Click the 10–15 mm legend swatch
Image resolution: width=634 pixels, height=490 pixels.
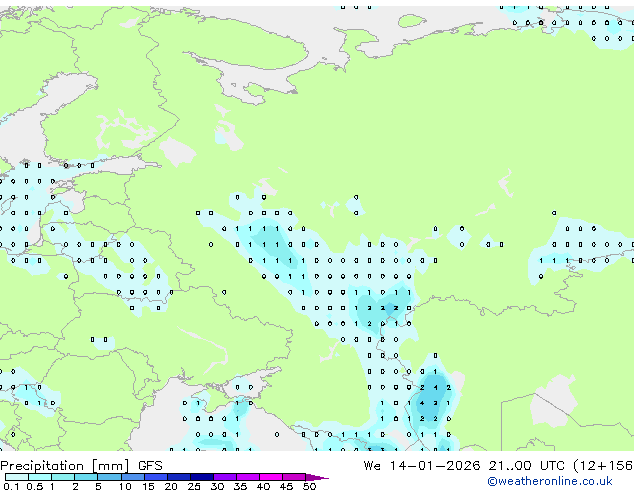[132, 477]
